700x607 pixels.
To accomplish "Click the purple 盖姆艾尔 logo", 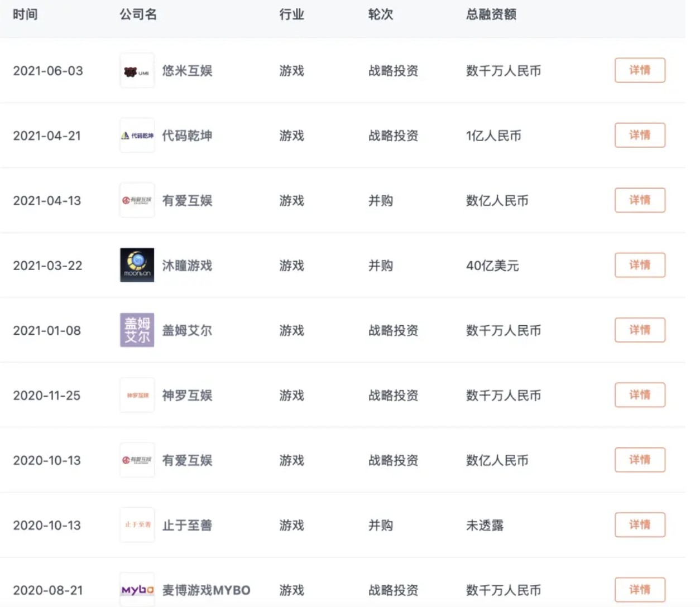I will point(137,330).
